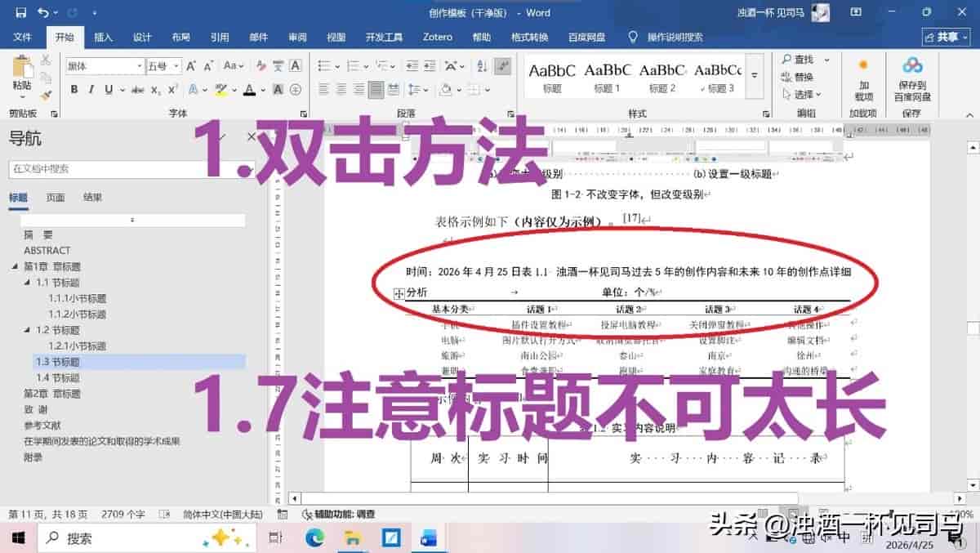Toggle justify alignment
This screenshot has height=553, width=980.
tap(376, 90)
